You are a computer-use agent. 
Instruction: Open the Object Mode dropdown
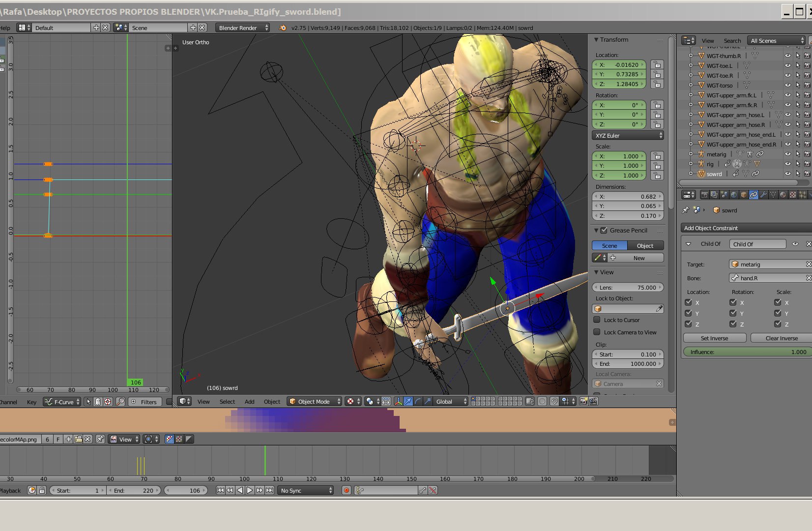(314, 402)
